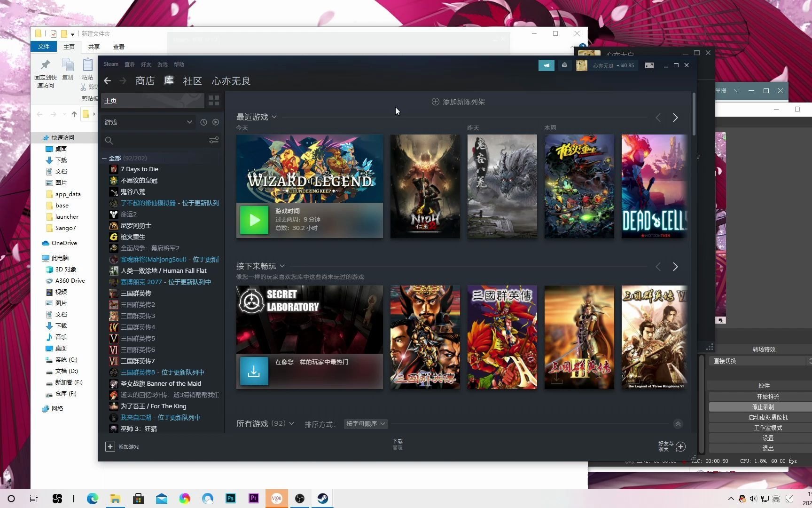This screenshot has width=812, height=508.
Task: Go back with Steam's back arrow
Action: [x=107, y=81]
